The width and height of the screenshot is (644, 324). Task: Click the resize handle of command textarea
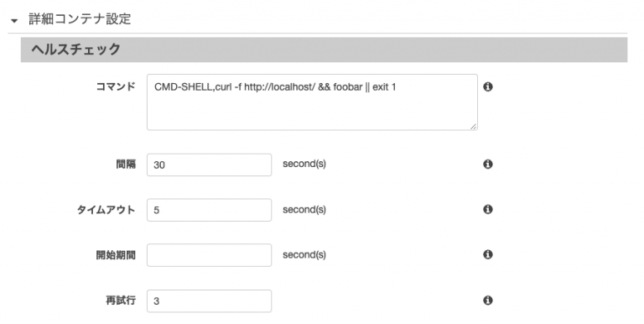[x=473, y=126]
